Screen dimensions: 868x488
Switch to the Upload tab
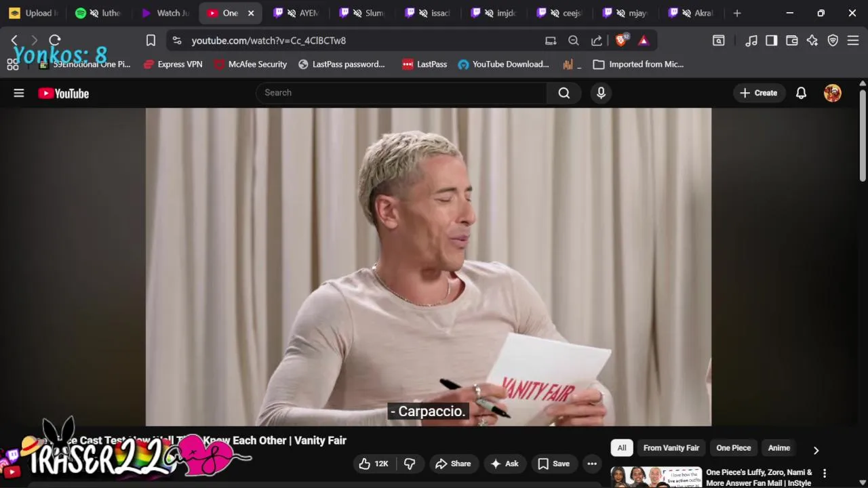click(33, 13)
